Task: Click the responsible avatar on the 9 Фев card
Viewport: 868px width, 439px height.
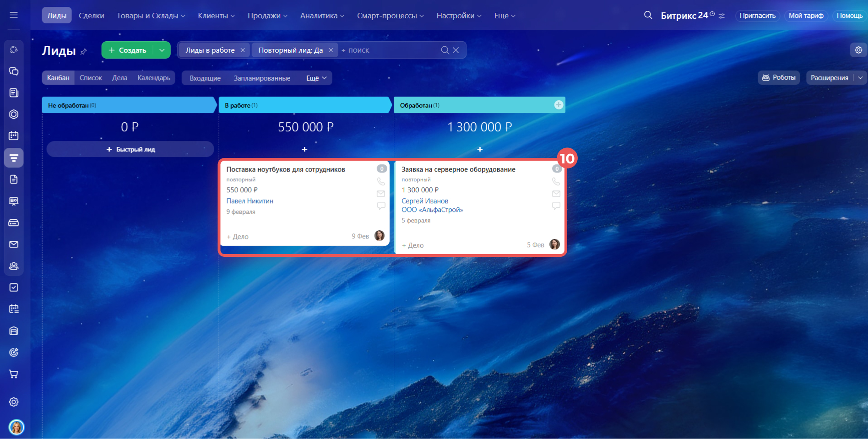Action: click(x=380, y=236)
